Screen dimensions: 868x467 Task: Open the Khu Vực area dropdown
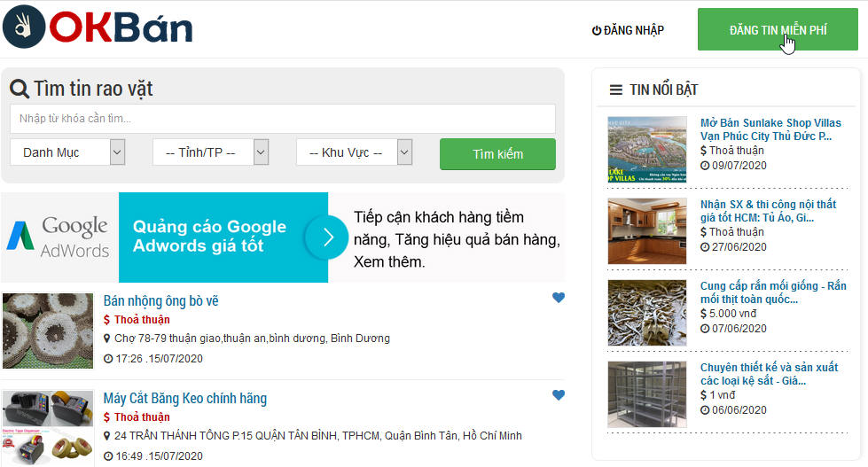[x=355, y=152]
